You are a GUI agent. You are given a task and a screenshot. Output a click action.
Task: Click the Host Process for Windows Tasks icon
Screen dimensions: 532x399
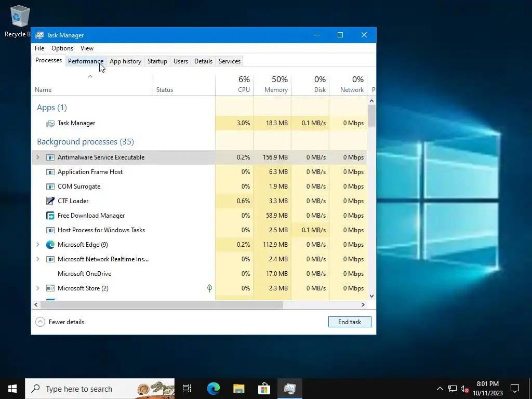(x=50, y=230)
